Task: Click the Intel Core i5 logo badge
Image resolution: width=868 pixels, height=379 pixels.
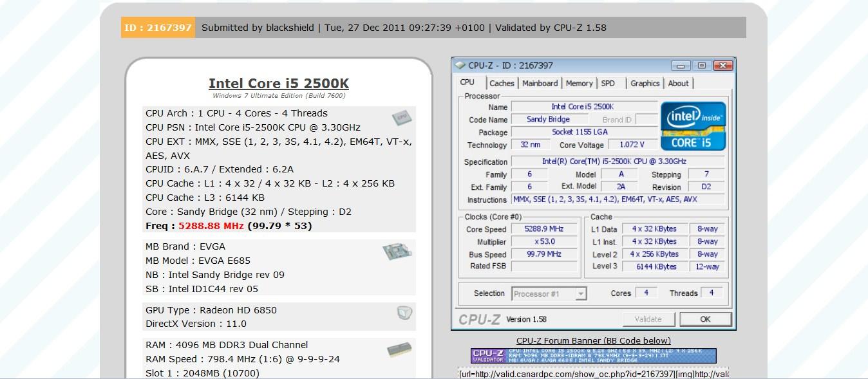Action: (x=693, y=126)
